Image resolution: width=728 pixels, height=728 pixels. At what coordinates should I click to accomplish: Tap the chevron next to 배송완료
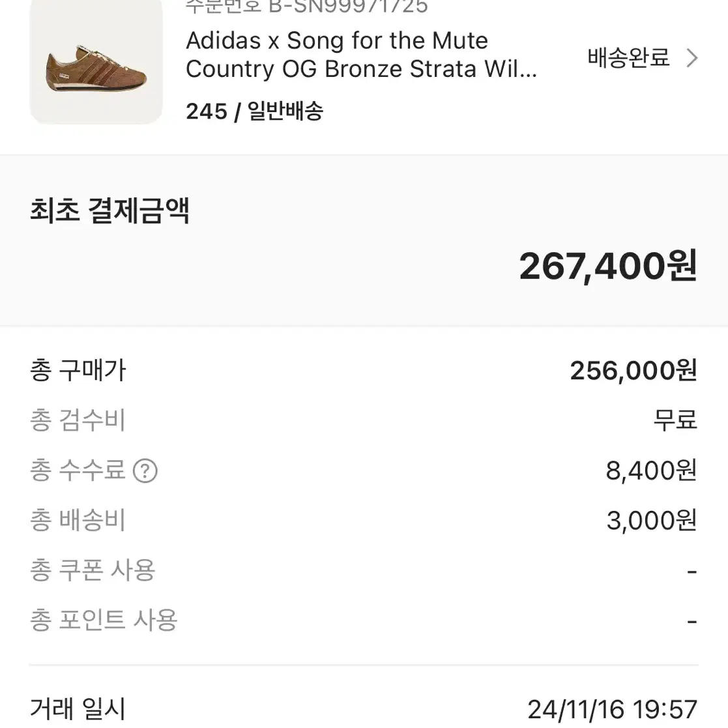tap(692, 58)
